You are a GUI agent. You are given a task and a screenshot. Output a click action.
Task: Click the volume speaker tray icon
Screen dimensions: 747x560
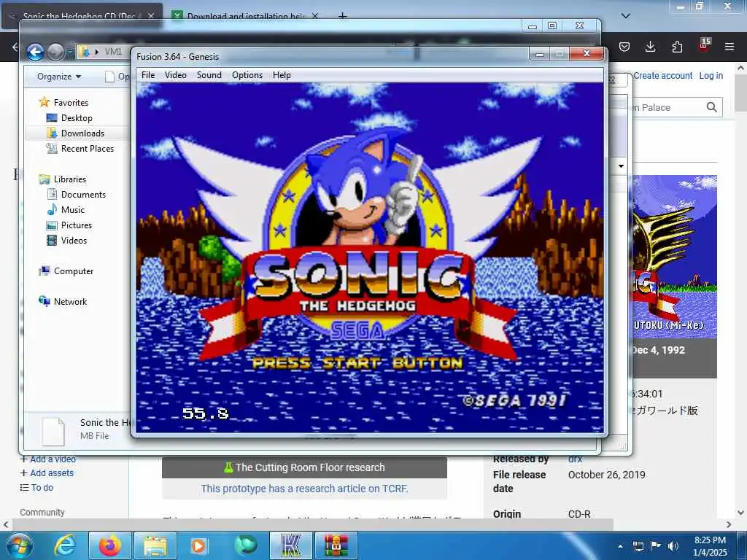point(673,546)
